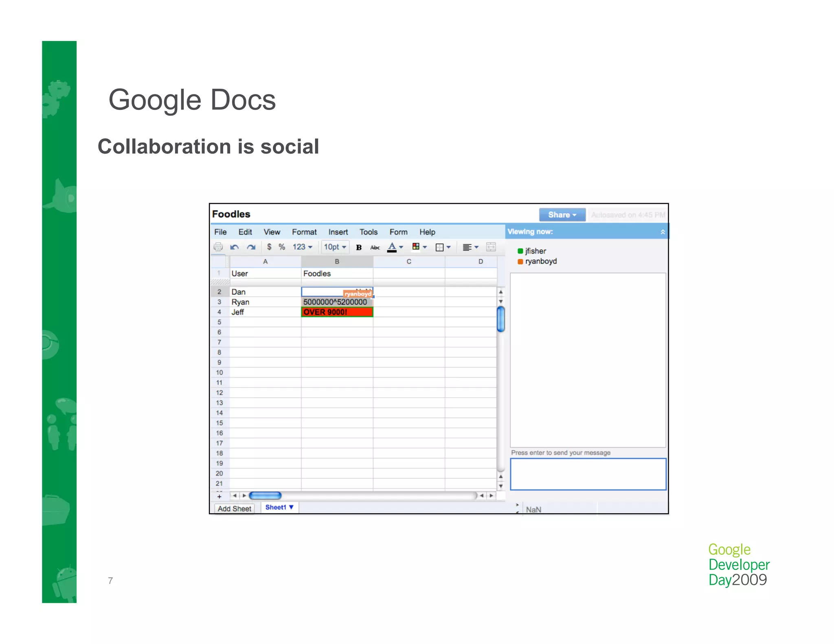
Task: Open the File menu
Action: pyautogui.click(x=220, y=232)
